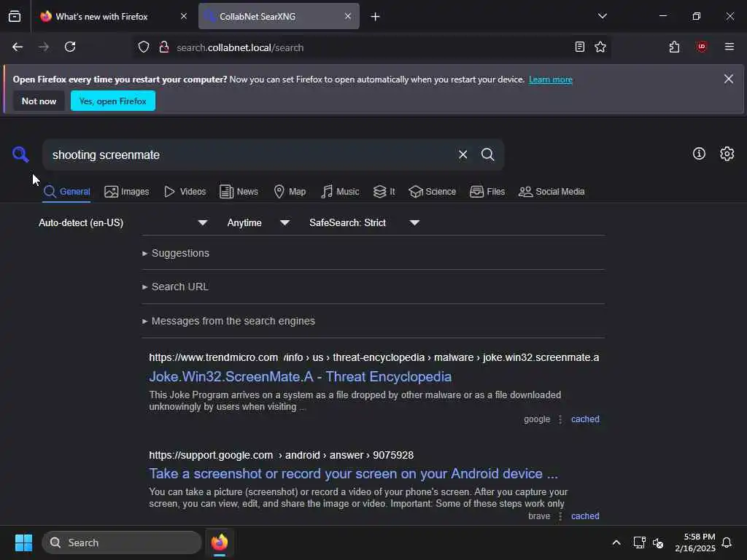Clear the search query text

[x=462, y=155]
